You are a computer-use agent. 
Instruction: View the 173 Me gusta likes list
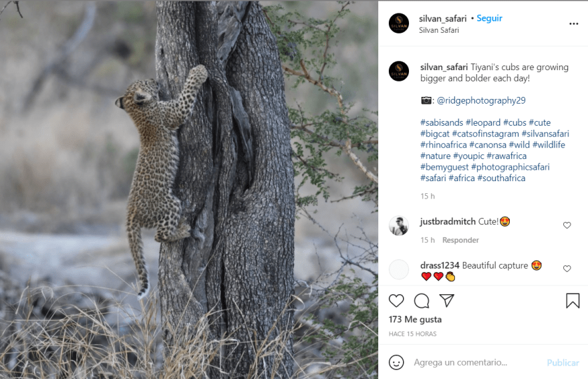(415, 320)
